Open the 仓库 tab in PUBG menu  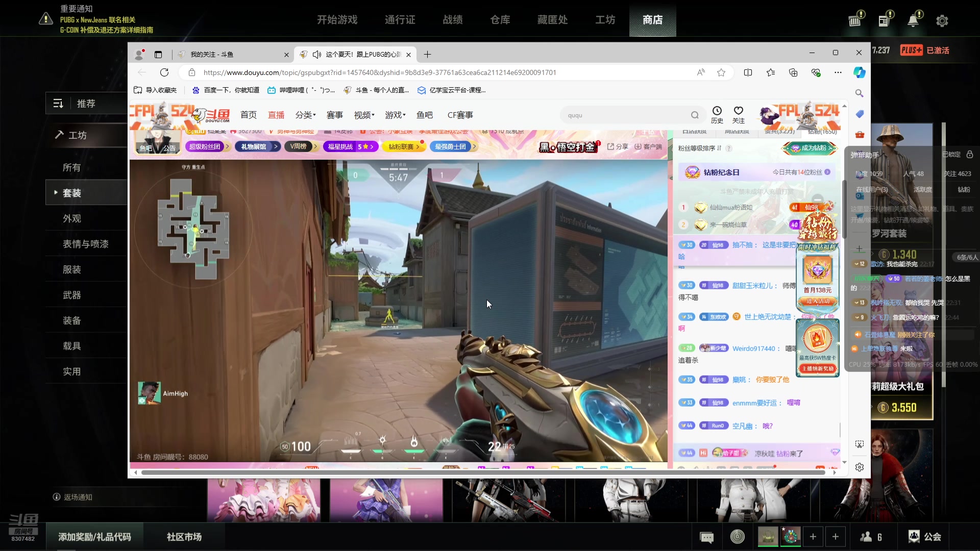tap(500, 19)
